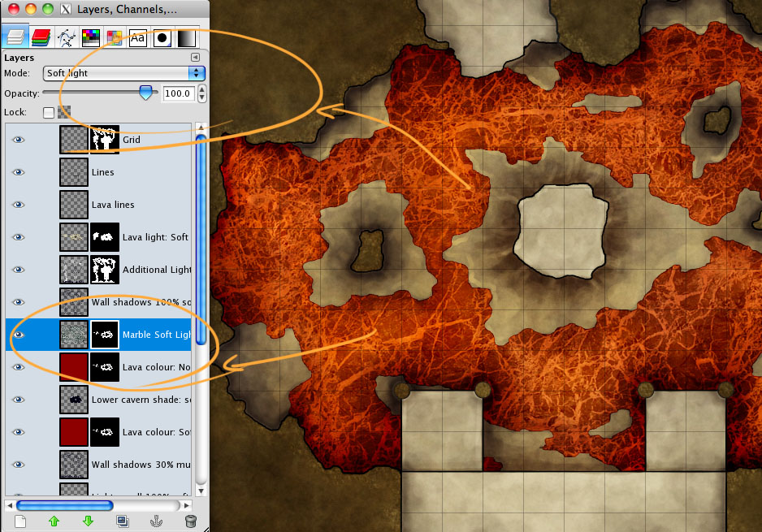Enable the Lock alpha channel checkbox
Image resolution: width=762 pixels, height=532 pixels.
point(49,112)
